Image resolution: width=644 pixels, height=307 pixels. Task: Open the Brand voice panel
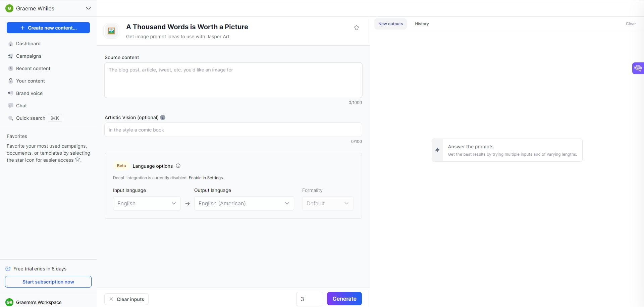click(29, 93)
